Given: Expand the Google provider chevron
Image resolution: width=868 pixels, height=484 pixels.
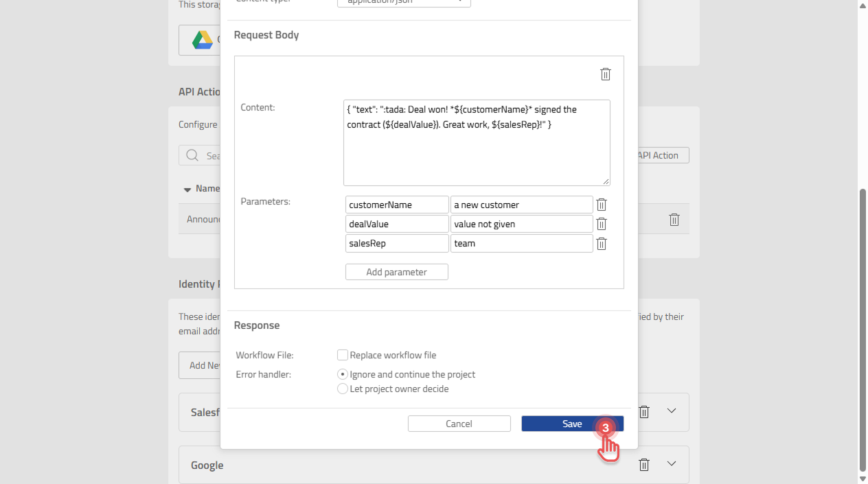Looking at the screenshot, I should tap(672, 464).
